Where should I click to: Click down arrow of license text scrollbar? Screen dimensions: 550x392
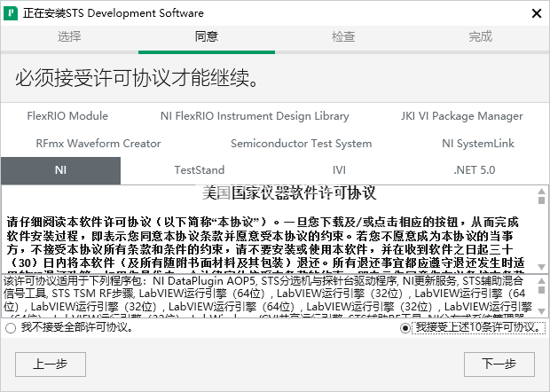point(542,267)
